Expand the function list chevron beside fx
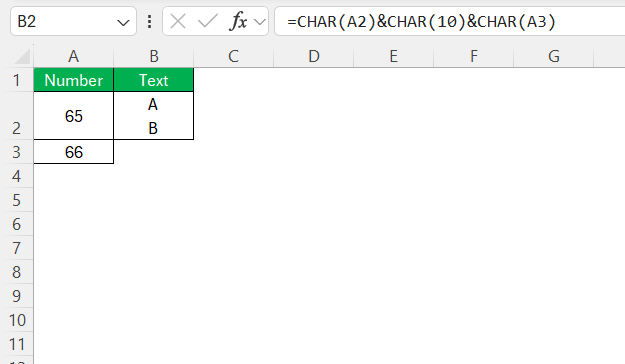This screenshot has width=625, height=364. pyautogui.click(x=260, y=22)
